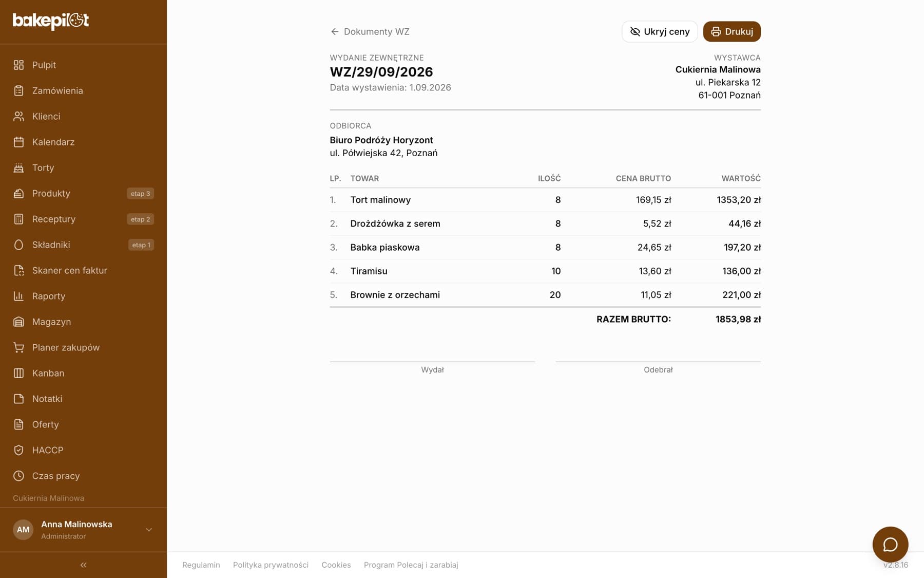
Task: Select the Tort malinowy row name
Action: 380,200
